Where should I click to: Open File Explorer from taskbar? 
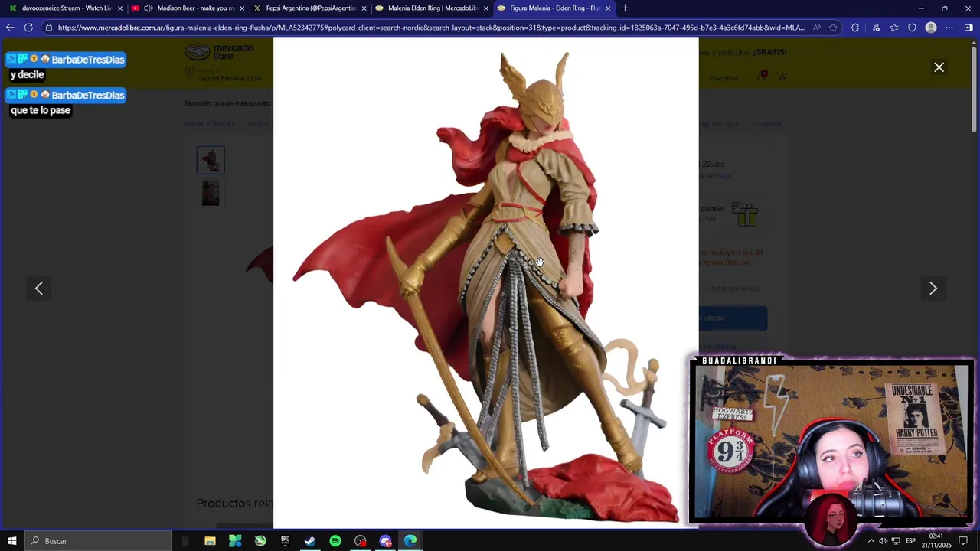click(210, 541)
